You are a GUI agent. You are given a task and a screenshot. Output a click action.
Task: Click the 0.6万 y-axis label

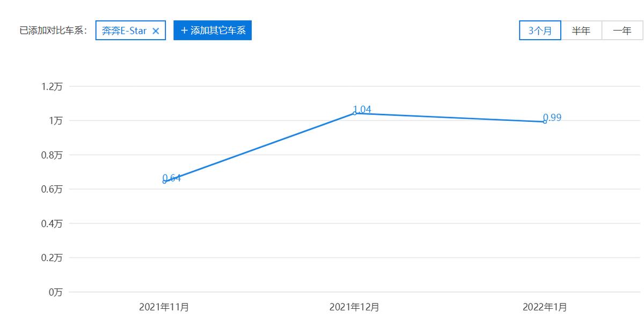[x=52, y=189]
